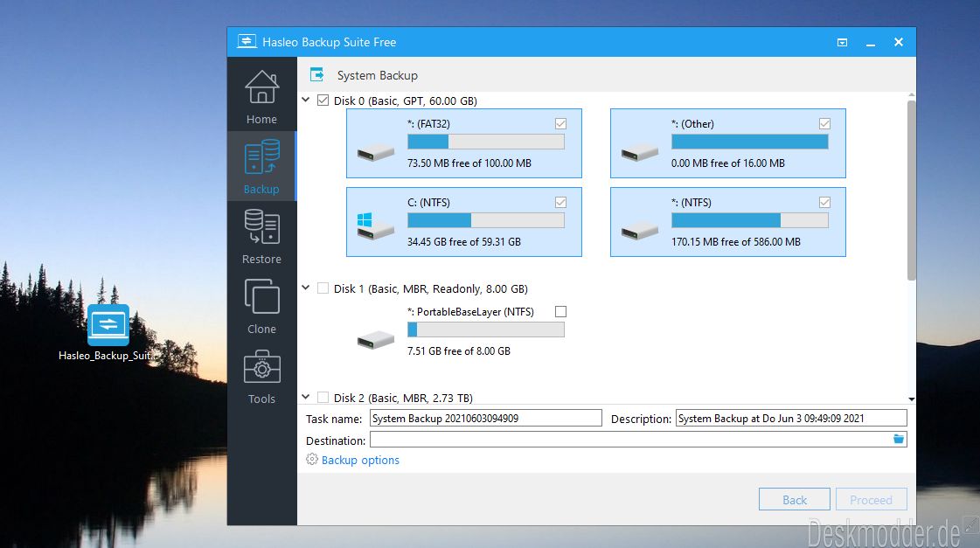Click the '0.00 MB free of 16.00 MB' text
This screenshot has height=548, width=980.
coord(728,163)
